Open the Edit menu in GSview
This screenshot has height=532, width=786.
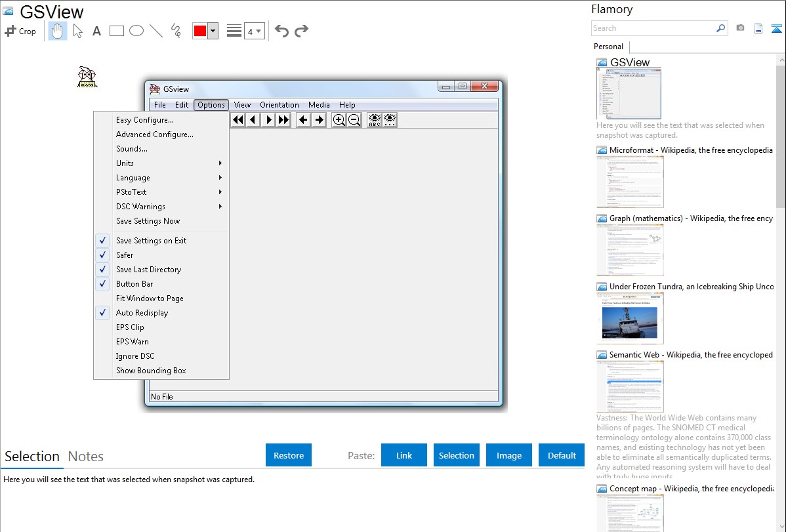[182, 105]
